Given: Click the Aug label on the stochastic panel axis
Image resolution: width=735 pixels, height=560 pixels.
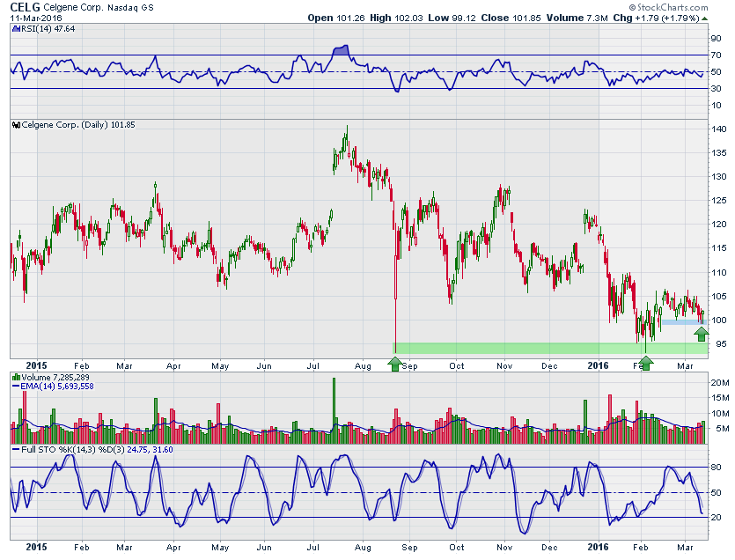Looking at the screenshot, I should tap(363, 548).
